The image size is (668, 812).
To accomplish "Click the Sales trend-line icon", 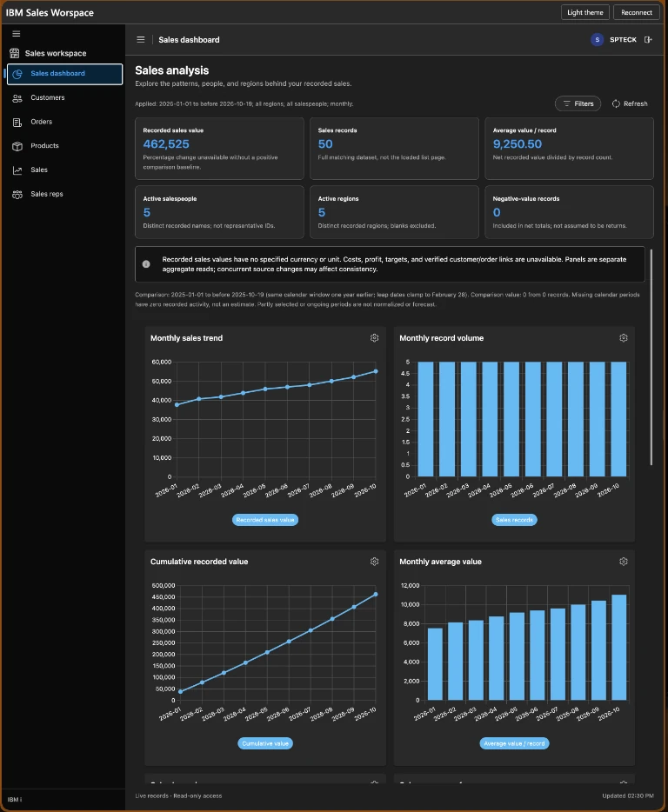I will tap(17, 170).
